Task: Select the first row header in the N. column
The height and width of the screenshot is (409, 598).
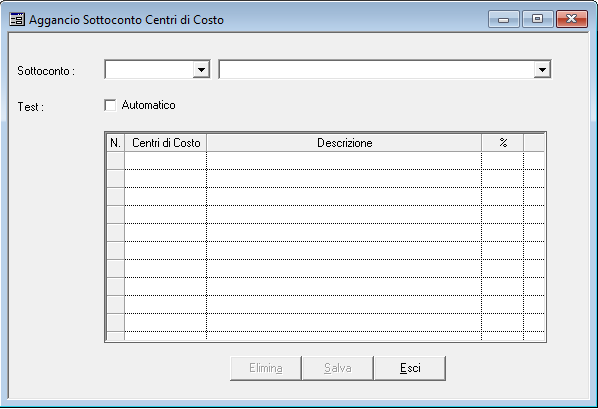Action: pos(115,161)
